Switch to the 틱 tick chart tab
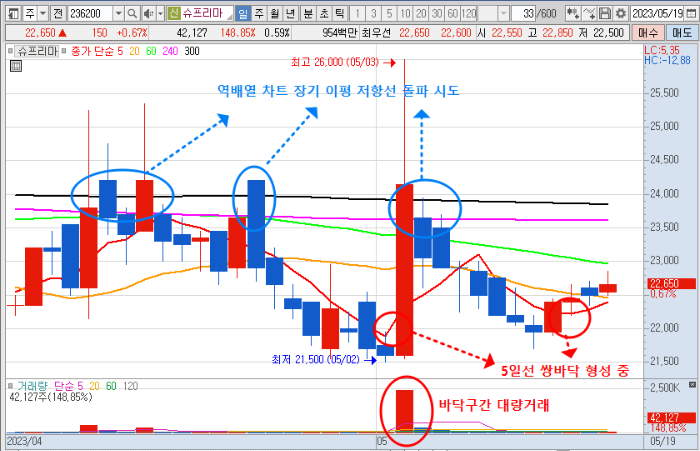 tap(340, 14)
